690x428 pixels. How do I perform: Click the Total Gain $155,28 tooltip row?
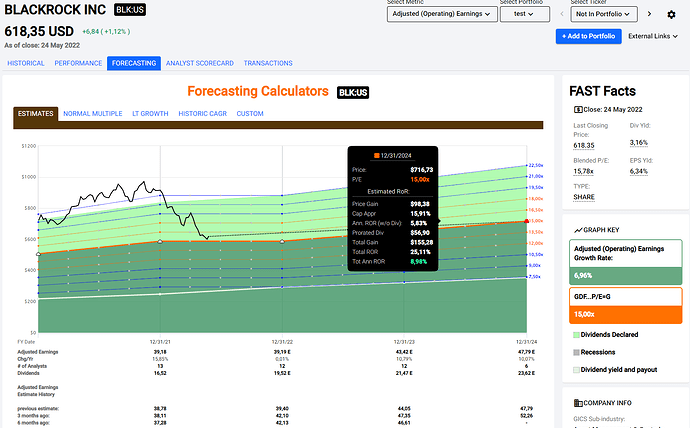(x=393, y=242)
